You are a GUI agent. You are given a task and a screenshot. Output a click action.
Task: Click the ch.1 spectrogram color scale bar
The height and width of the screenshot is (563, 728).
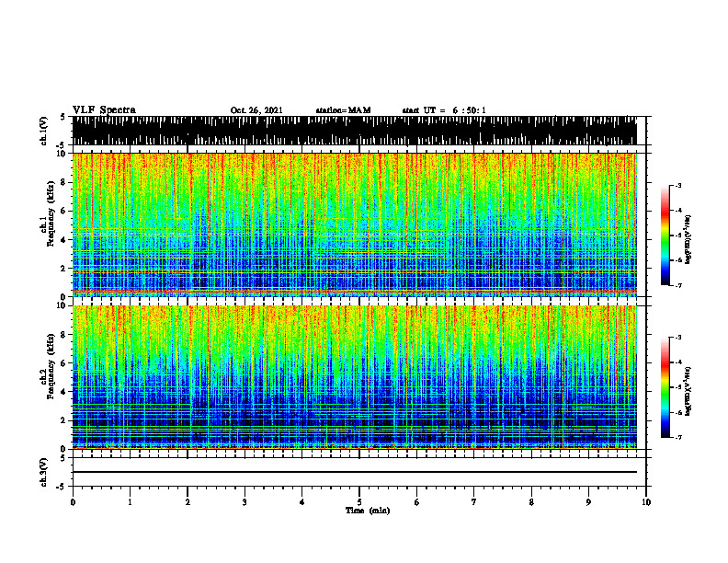(665, 236)
